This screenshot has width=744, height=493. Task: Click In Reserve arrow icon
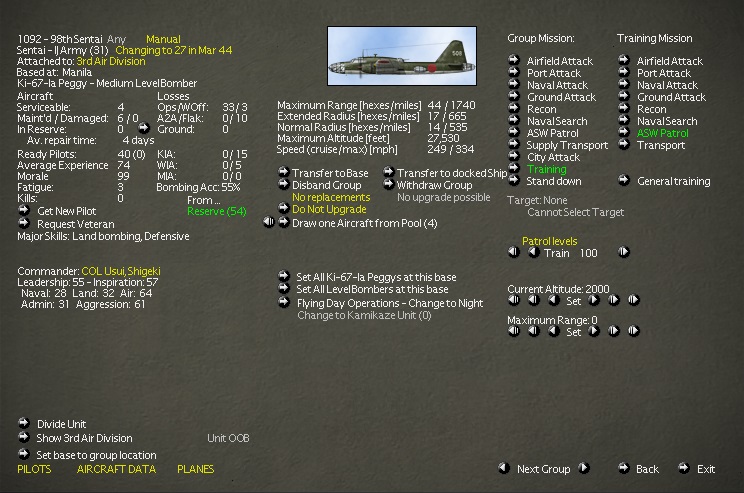[144, 128]
